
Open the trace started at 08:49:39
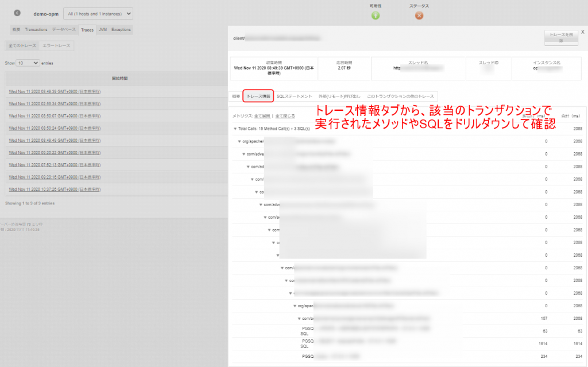point(55,91)
